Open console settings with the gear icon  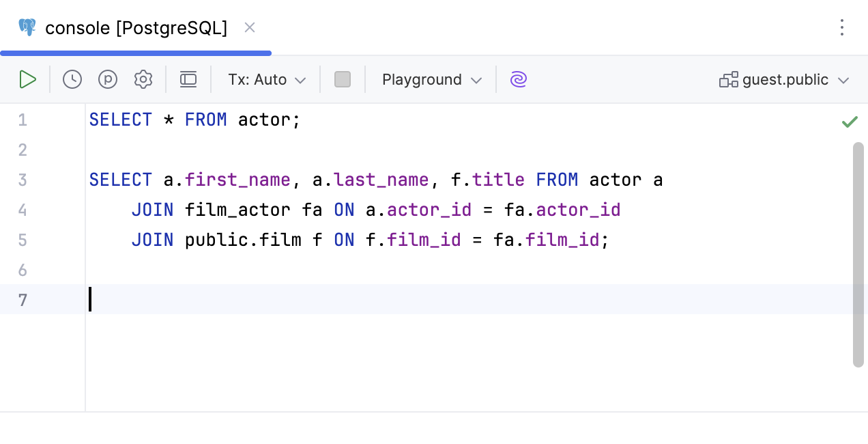[143, 79]
